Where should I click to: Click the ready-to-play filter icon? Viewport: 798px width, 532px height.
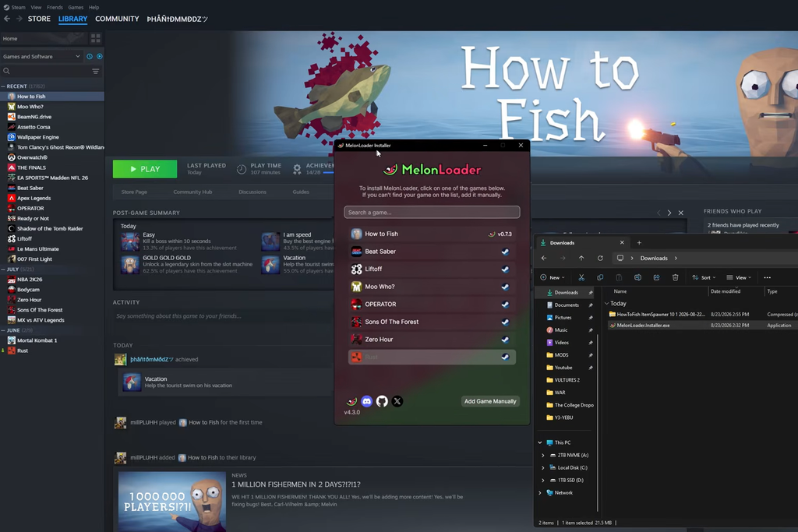click(x=100, y=56)
